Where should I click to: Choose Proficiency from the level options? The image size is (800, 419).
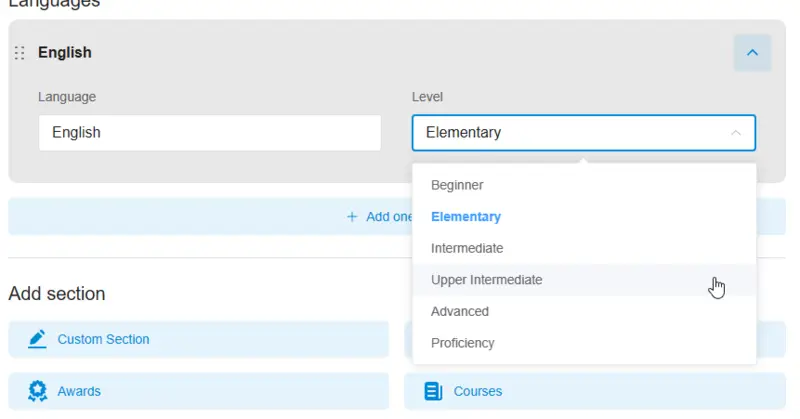(463, 343)
